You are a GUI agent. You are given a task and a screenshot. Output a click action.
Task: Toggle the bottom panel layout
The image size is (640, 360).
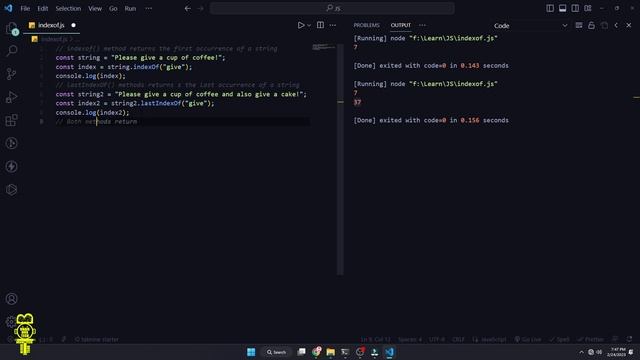coord(562,8)
